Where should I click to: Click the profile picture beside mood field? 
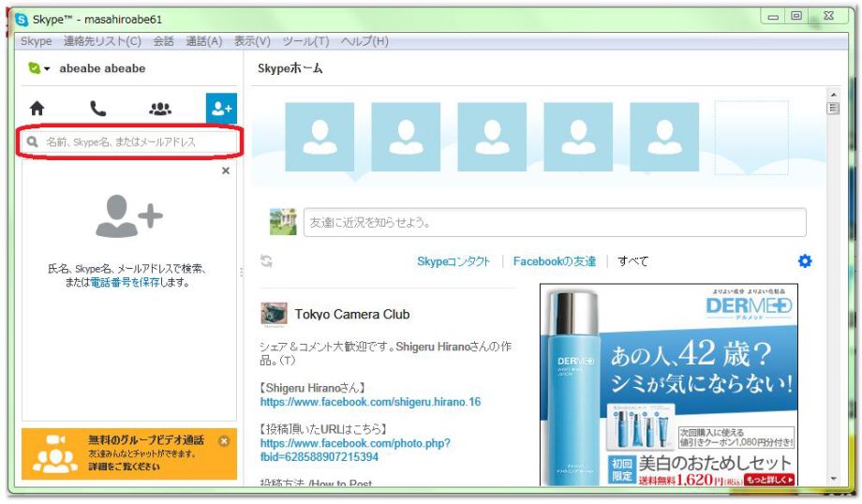283,221
